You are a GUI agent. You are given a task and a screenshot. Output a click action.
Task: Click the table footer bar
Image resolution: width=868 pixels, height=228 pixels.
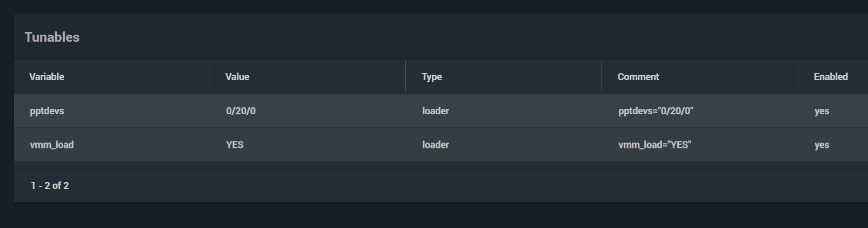[x=432, y=186]
